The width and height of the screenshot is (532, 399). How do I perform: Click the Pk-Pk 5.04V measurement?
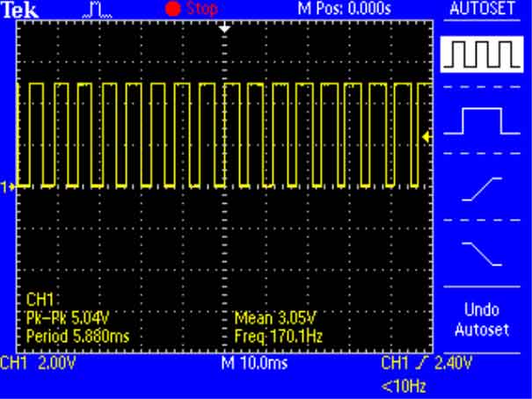pos(60,320)
